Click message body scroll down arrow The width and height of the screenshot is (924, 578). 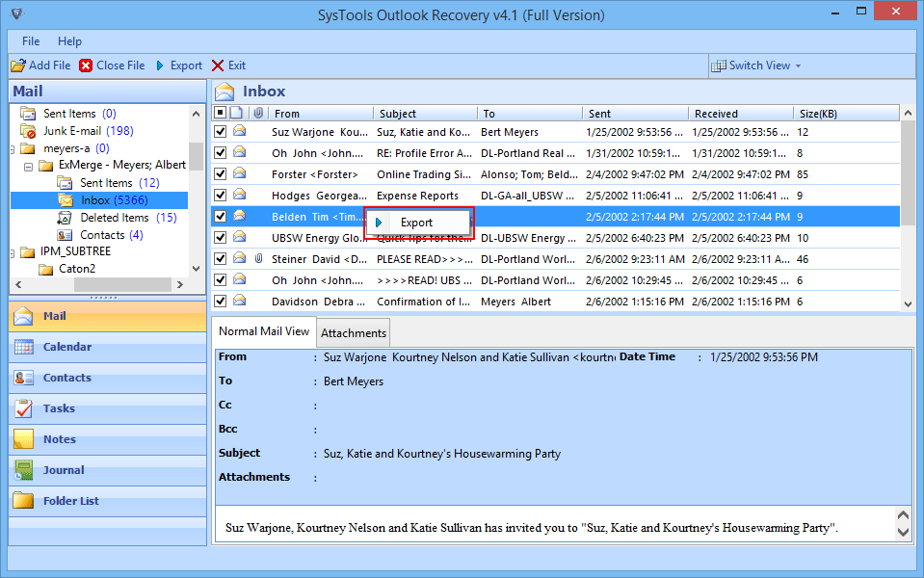pyautogui.click(x=903, y=532)
